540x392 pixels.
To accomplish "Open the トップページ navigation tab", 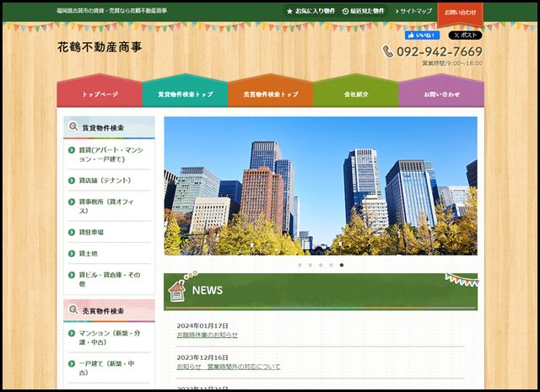I will pos(100,91).
